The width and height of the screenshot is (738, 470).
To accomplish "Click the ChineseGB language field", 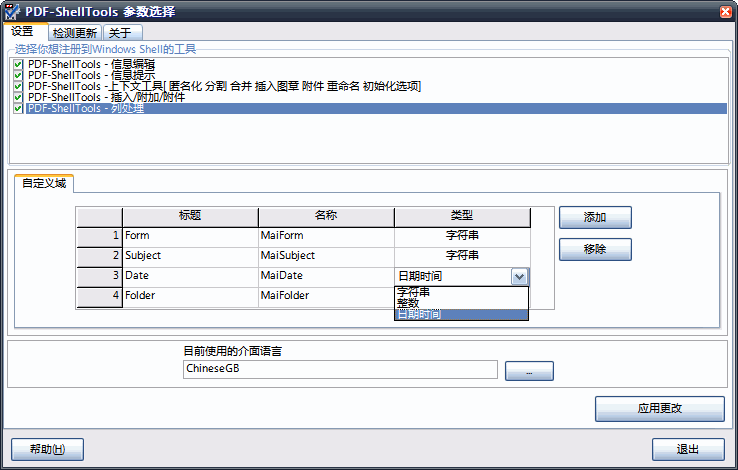I will pyautogui.click(x=340, y=369).
